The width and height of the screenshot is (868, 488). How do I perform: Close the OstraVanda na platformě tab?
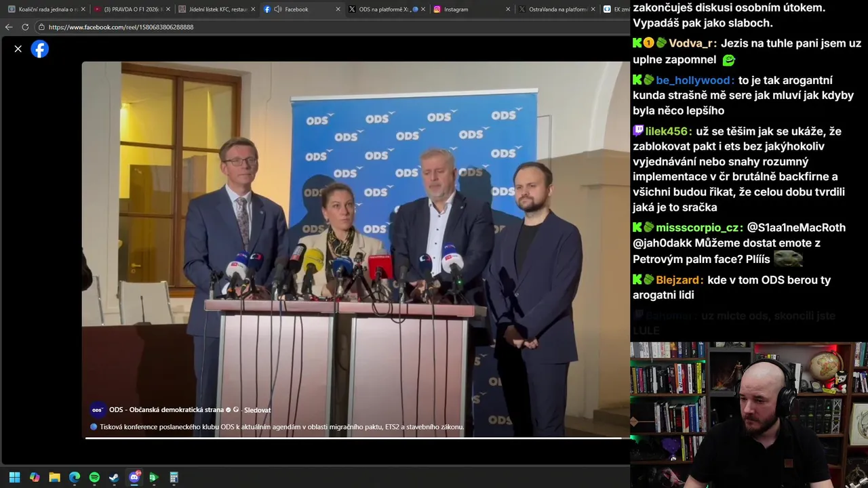click(x=593, y=9)
